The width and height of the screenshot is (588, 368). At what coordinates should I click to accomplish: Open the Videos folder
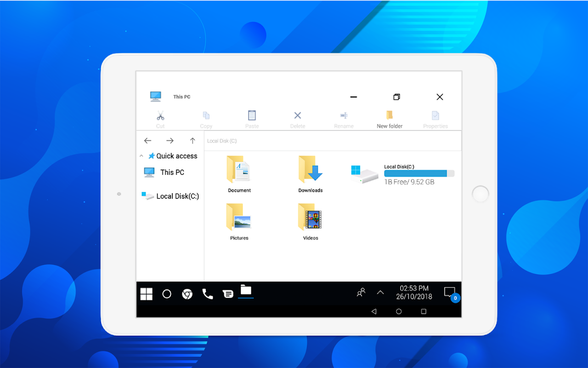tap(311, 222)
